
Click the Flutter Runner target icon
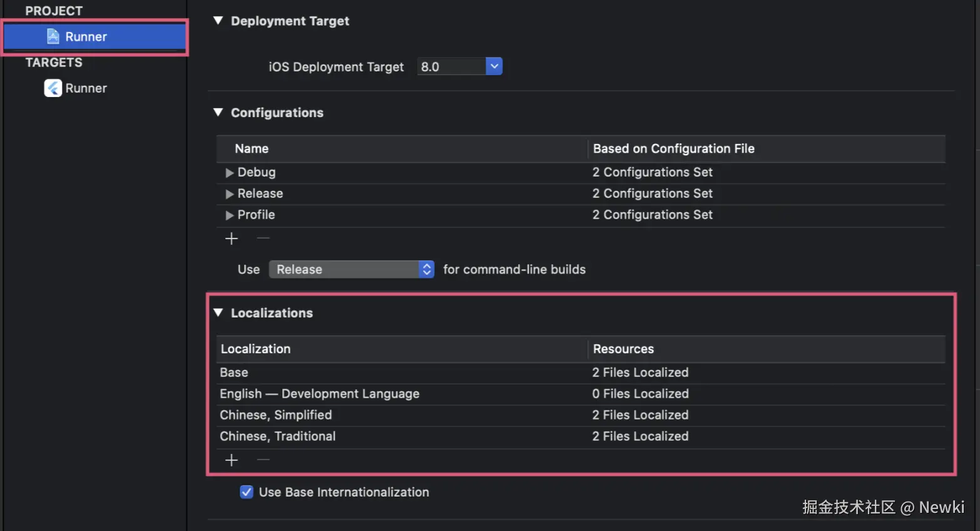pyautogui.click(x=53, y=88)
